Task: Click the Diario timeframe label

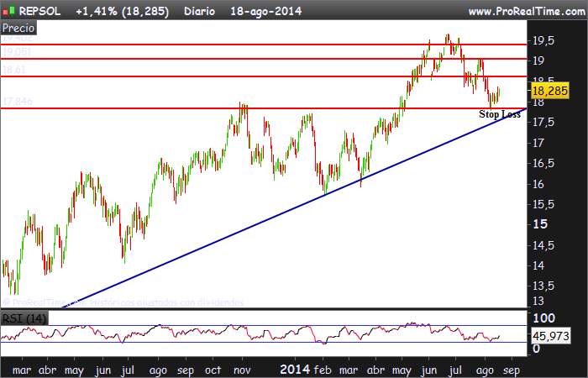Action: click(200, 11)
